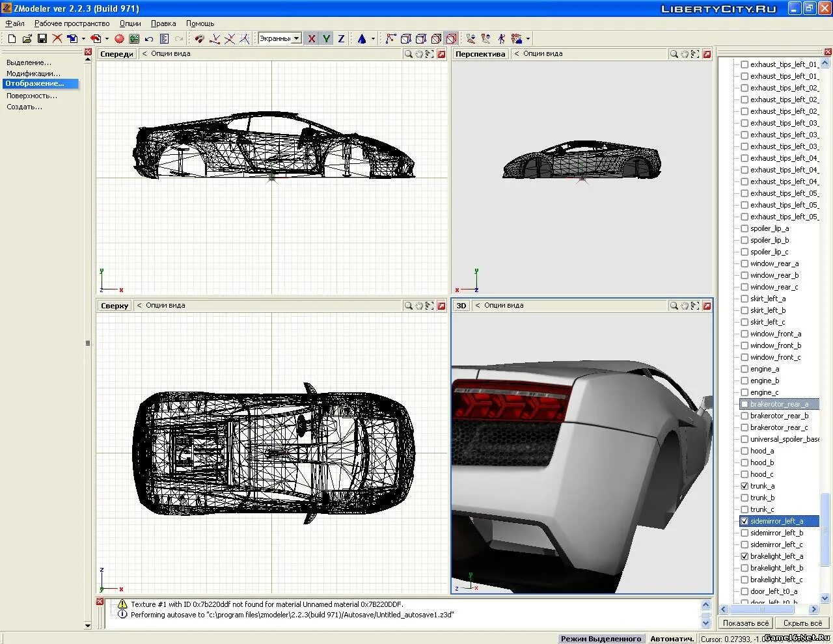The image size is (833, 644).
Task: Check the window_front_a checkbox
Action: click(744, 334)
